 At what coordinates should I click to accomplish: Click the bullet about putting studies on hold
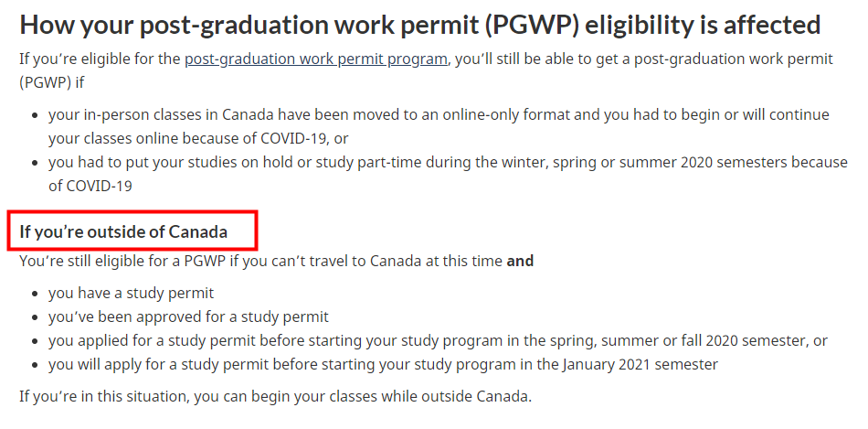pos(448,174)
